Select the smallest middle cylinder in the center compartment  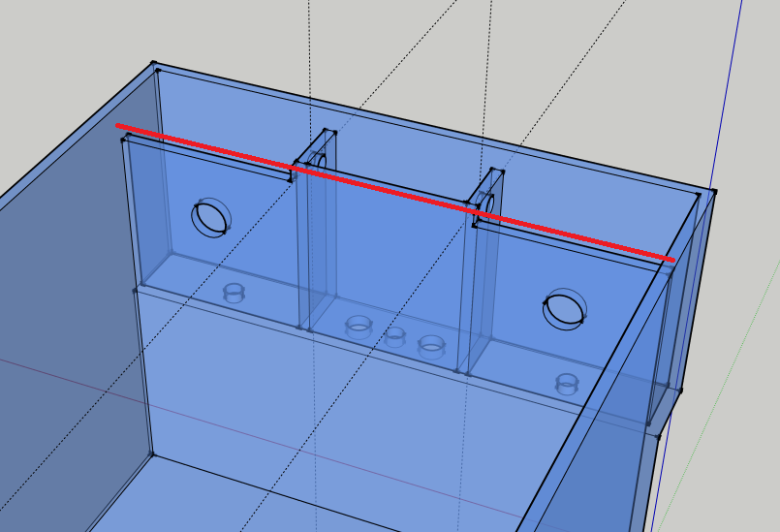pos(395,337)
